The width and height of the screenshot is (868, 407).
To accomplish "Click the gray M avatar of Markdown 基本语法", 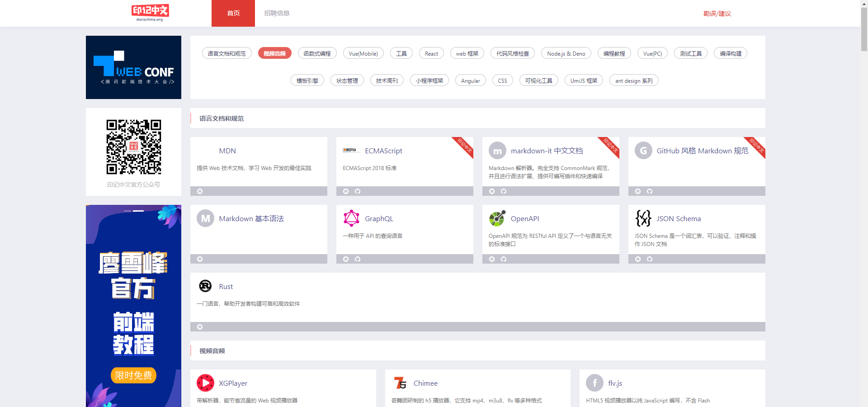I will 205,218.
